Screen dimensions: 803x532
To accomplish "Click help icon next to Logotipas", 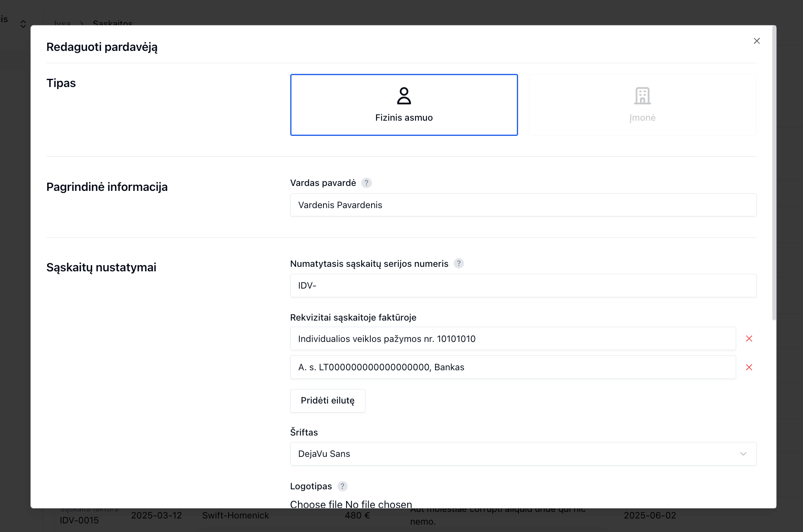I will (x=342, y=486).
